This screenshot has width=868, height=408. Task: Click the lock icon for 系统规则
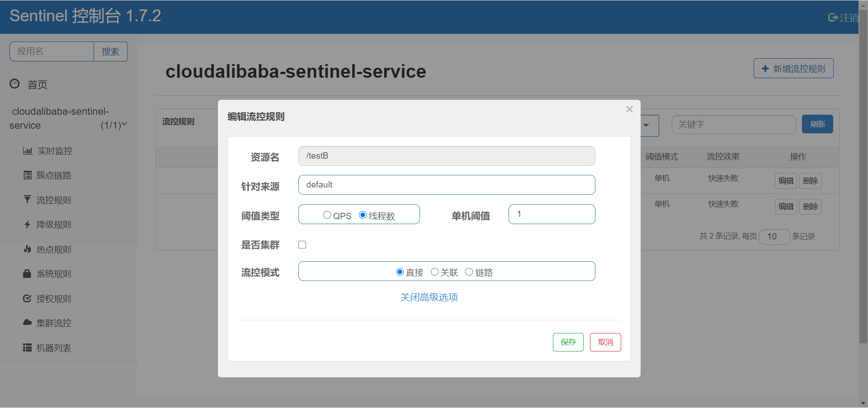pos(27,273)
